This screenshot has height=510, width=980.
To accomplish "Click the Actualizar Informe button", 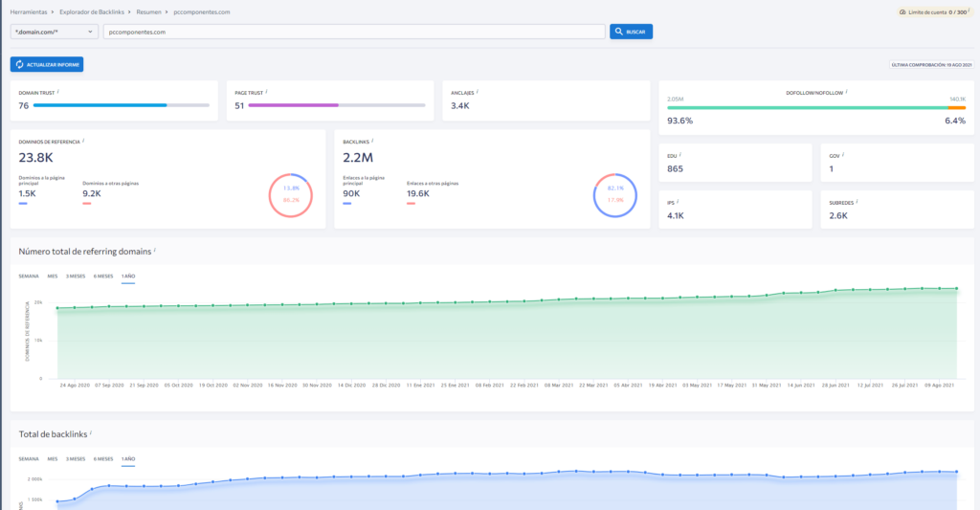I will [x=47, y=64].
